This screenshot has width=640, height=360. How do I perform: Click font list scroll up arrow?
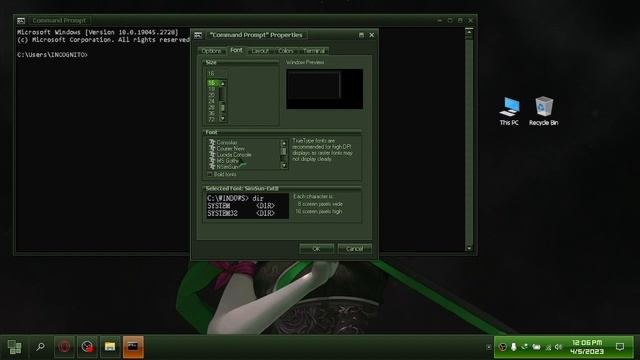pos(284,143)
